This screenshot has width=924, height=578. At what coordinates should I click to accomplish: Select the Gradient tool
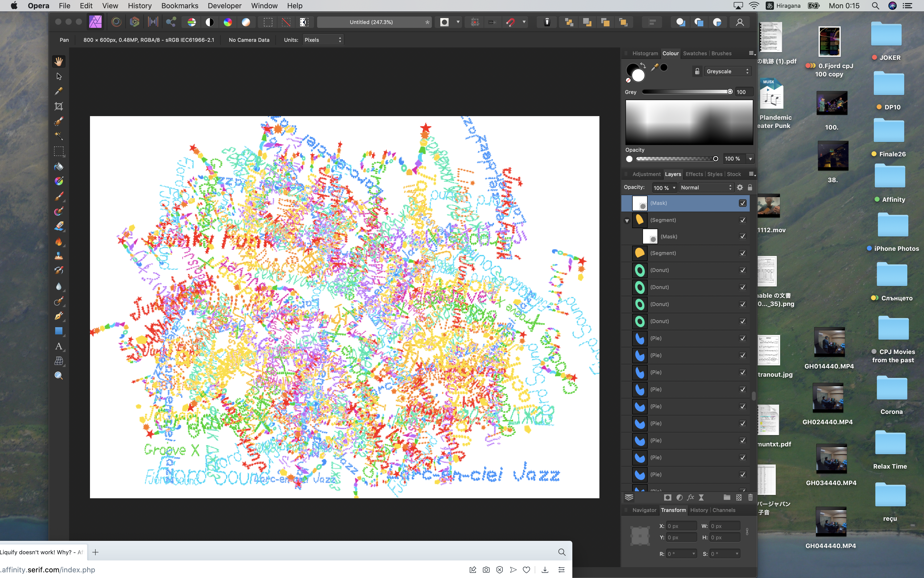(x=59, y=181)
